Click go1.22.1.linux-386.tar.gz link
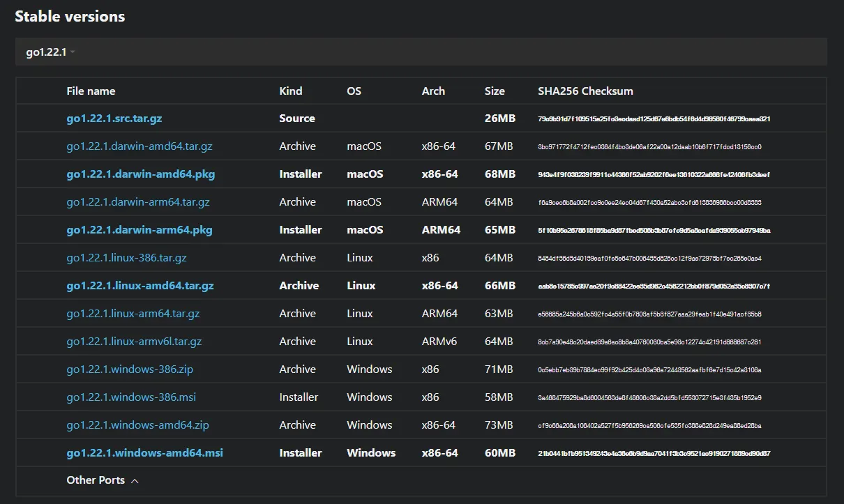Viewport: 844px width, 504px height. pyautogui.click(x=126, y=258)
